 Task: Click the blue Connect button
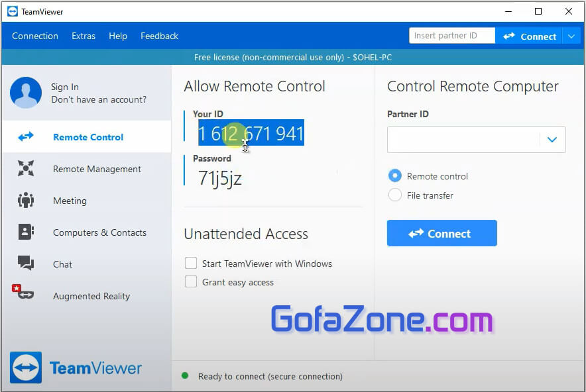tap(441, 233)
